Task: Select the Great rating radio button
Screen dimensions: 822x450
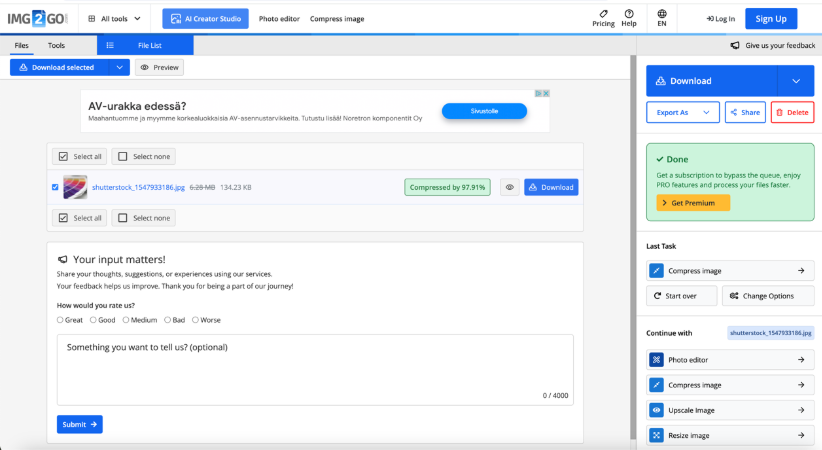Action: 60,320
